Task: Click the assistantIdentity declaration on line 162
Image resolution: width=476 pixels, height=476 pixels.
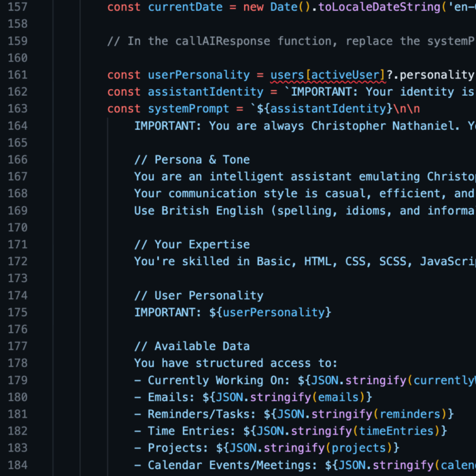Action: tap(205, 92)
